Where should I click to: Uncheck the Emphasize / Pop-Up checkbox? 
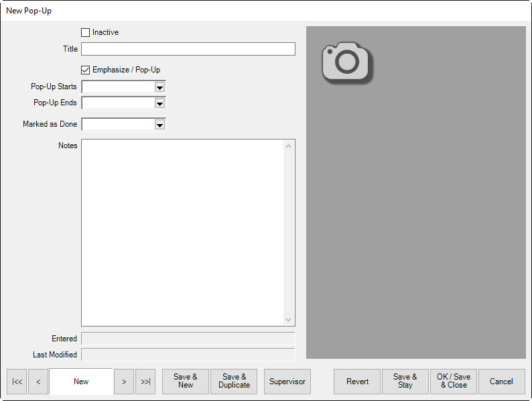click(85, 70)
